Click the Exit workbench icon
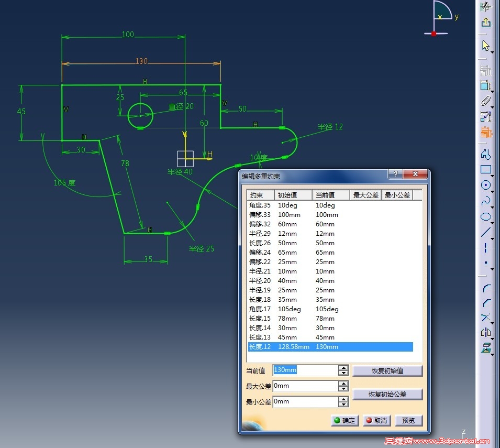The height and width of the screenshot is (448, 500). pyautogui.click(x=486, y=22)
